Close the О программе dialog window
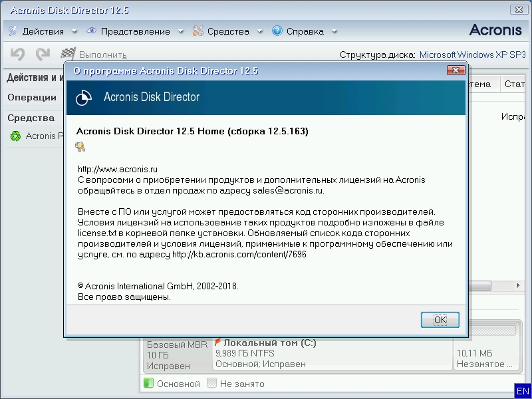The width and height of the screenshot is (532, 399). [x=456, y=70]
